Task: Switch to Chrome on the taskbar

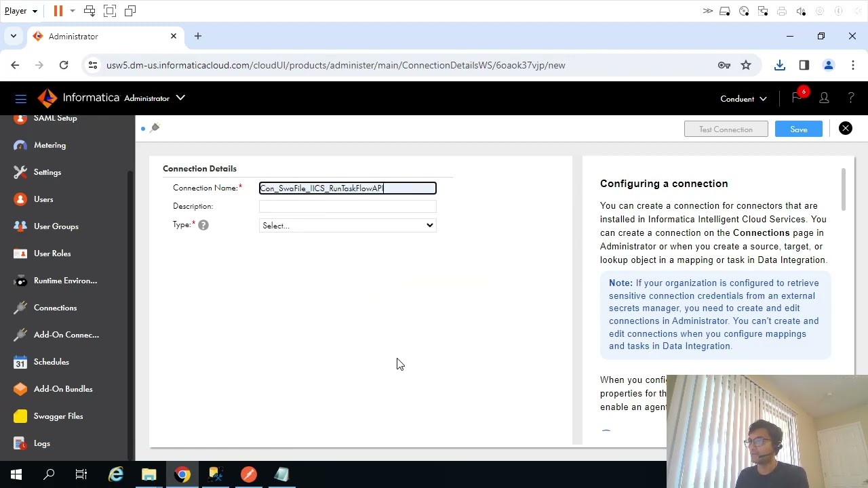Action: (x=182, y=474)
